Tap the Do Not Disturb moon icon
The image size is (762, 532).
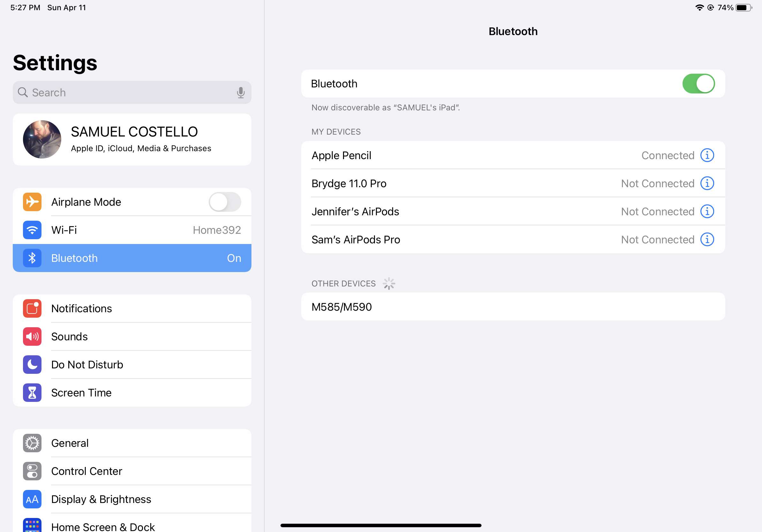point(32,365)
